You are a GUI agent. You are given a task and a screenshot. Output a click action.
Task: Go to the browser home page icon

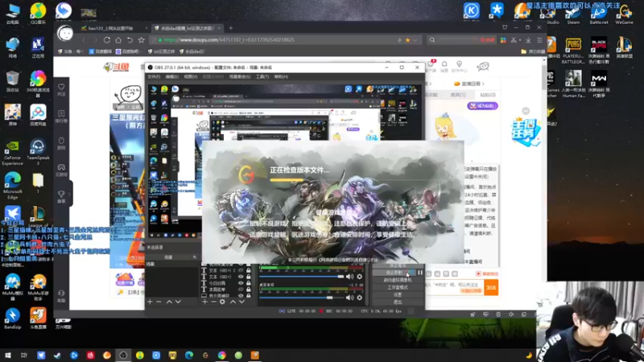pos(118,40)
